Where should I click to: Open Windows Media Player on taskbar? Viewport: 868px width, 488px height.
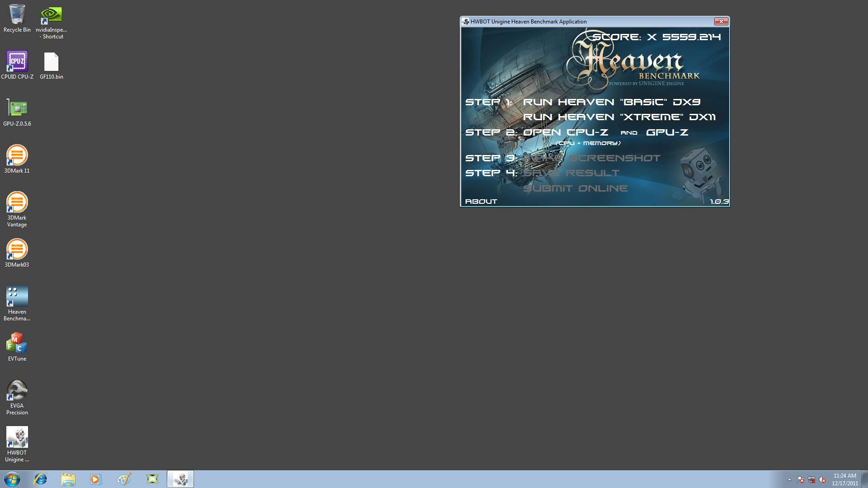point(96,479)
